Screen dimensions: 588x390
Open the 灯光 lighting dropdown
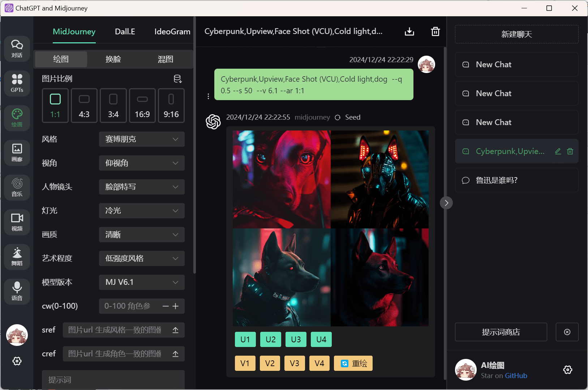click(x=142, y=211)
